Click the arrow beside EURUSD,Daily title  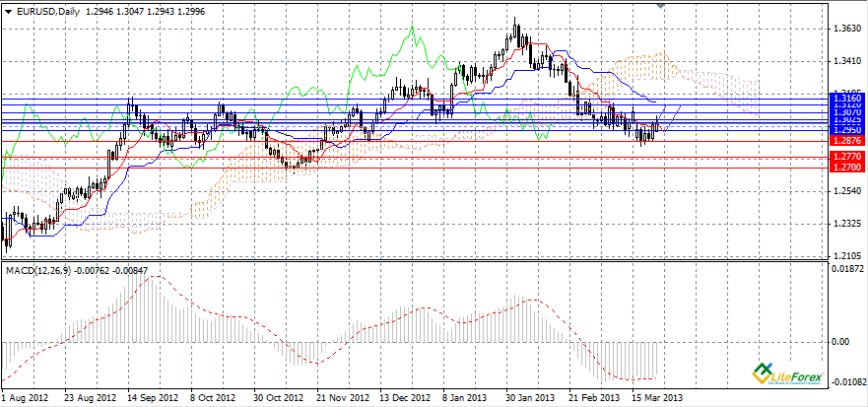pyautogui.click(x=8, y=10)
